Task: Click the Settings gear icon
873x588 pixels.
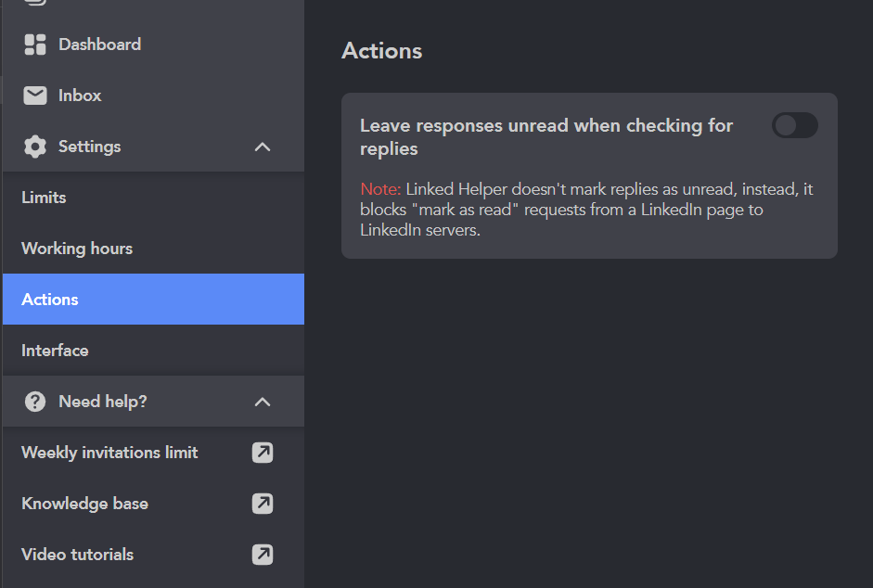Action: tap(35, 147)
